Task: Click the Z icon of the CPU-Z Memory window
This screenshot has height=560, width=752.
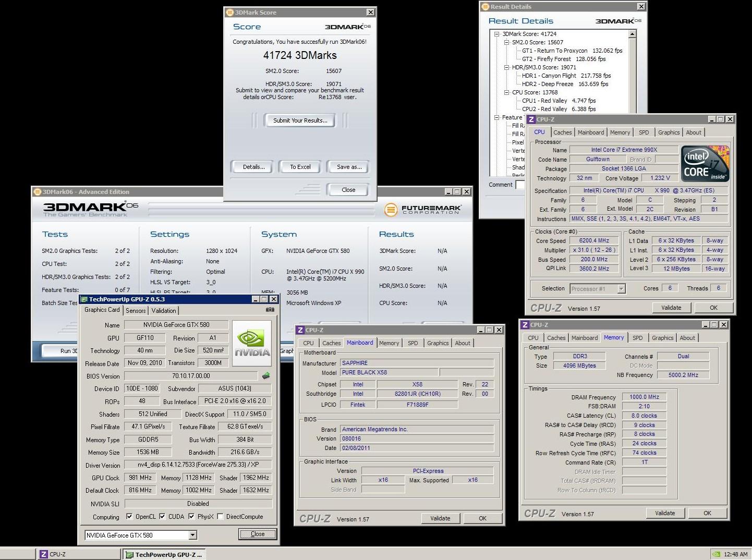Action: point(525,325)
